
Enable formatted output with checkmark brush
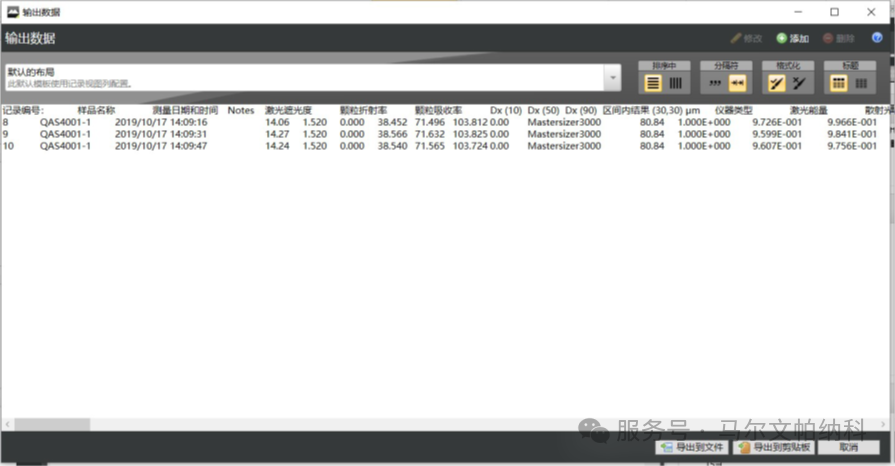point(777,83)
